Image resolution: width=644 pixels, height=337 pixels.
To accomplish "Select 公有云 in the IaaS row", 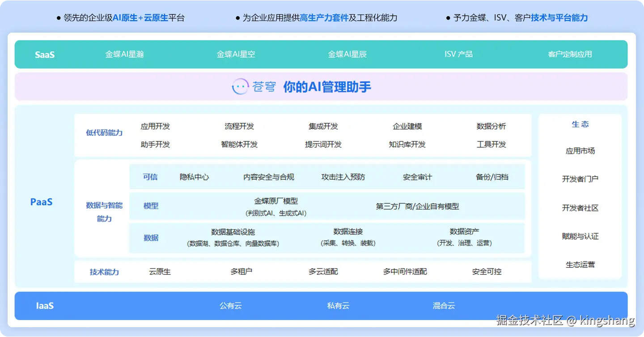I will 230,306.
